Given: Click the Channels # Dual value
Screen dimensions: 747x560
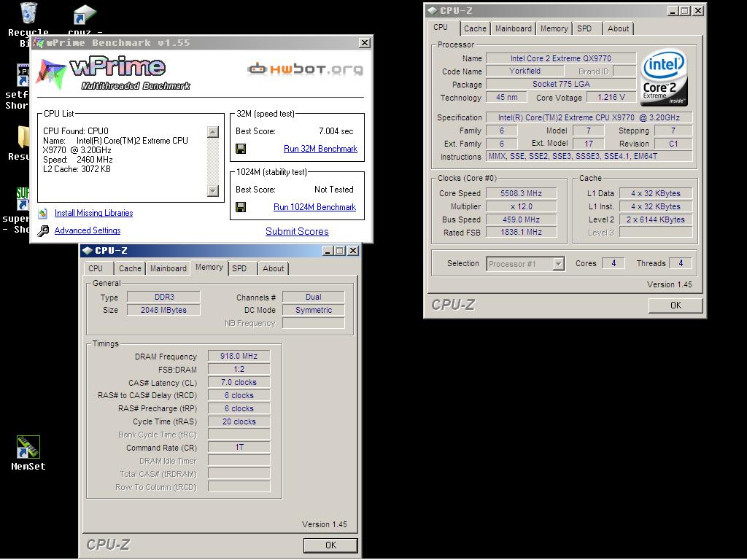Looking at the screenshot, I should pos(313,297).
